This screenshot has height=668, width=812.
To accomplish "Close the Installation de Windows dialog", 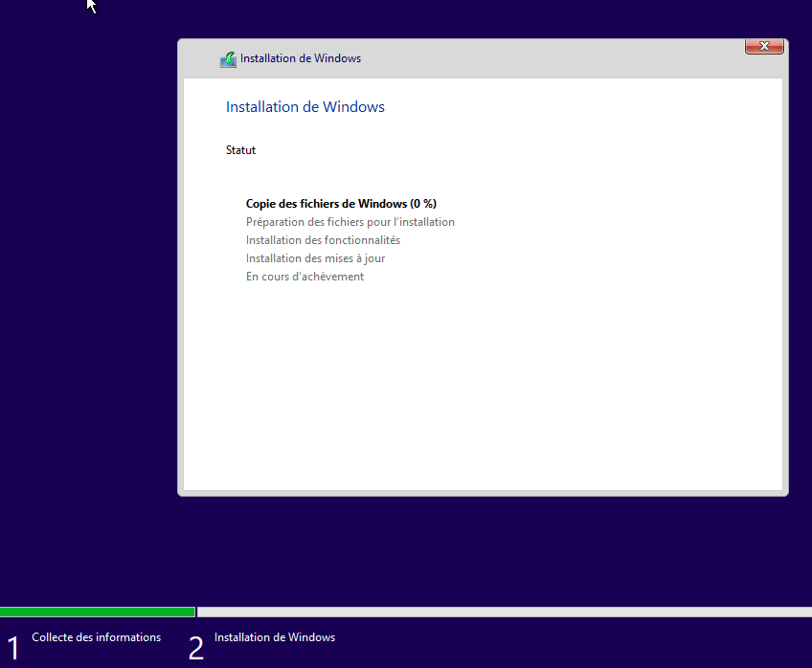I will pos(764,46).
